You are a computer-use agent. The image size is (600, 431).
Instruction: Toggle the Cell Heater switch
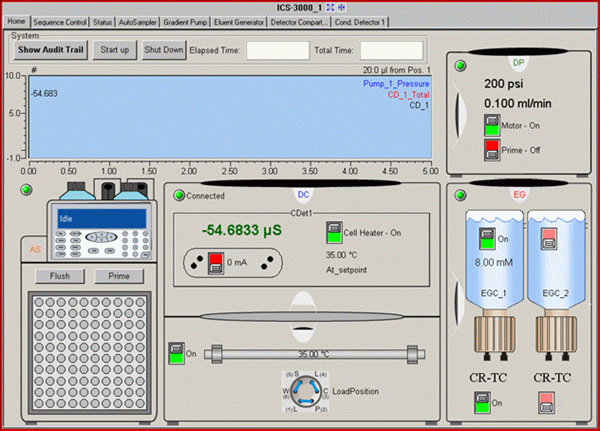click(x=334, y=232)
